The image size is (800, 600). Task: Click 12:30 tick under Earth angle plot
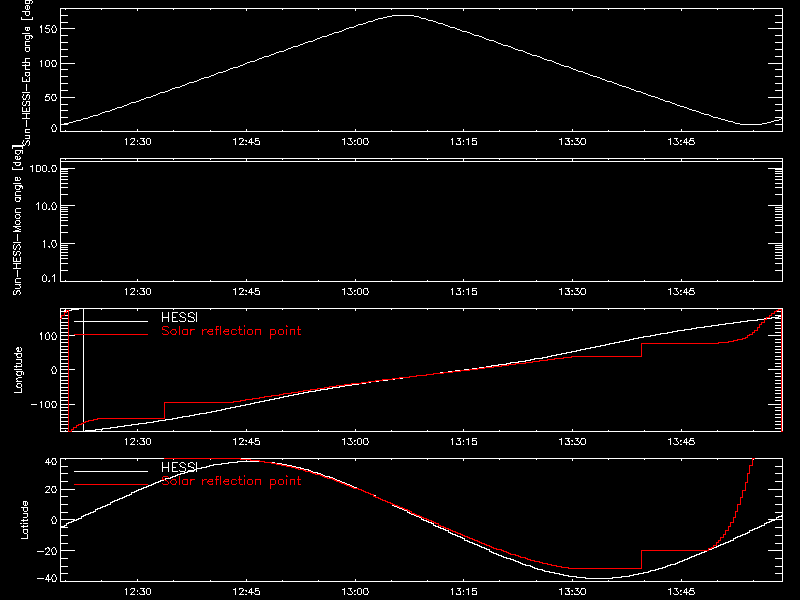pyautogui.click(x=138, y=141)
